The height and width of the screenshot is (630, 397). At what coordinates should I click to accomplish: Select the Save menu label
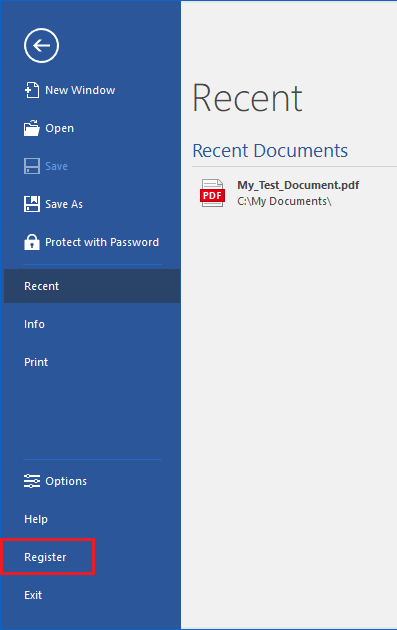click(x=56, y=166)
